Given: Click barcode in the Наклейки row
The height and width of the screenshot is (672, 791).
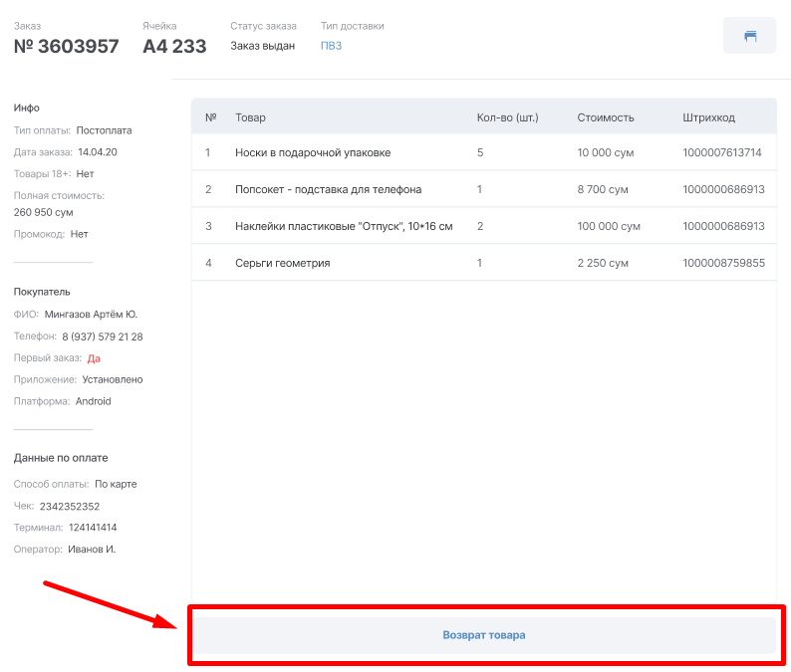Looking at the screenshot, I should point(723,226).
